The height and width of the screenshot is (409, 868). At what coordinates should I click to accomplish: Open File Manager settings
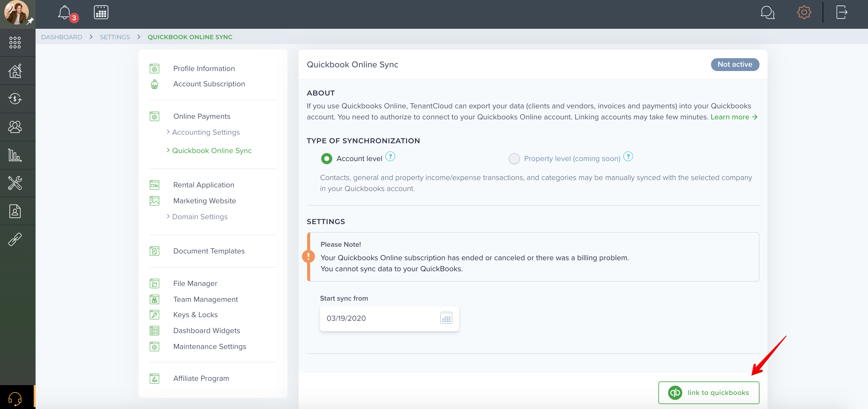pos(195,284)
